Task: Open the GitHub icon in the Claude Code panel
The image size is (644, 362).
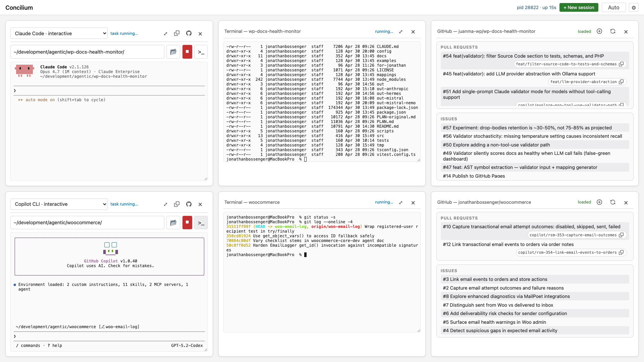Action: (x=189, y=34)
